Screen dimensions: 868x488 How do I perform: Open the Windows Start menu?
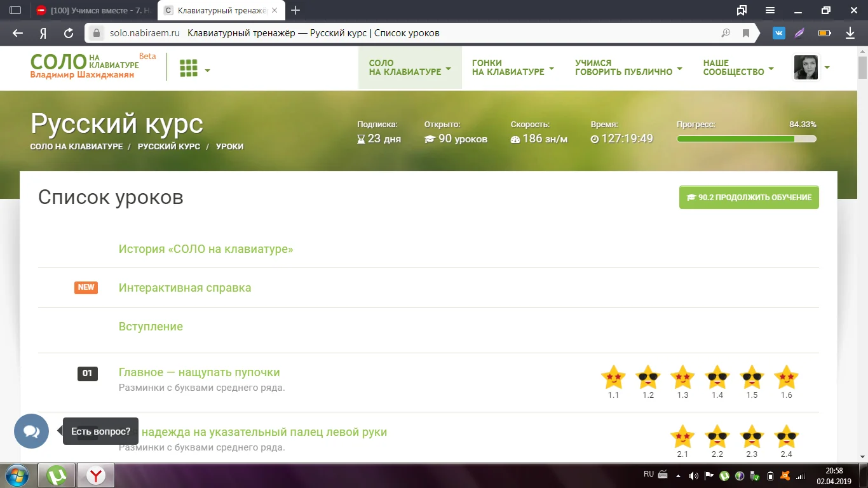16,475
